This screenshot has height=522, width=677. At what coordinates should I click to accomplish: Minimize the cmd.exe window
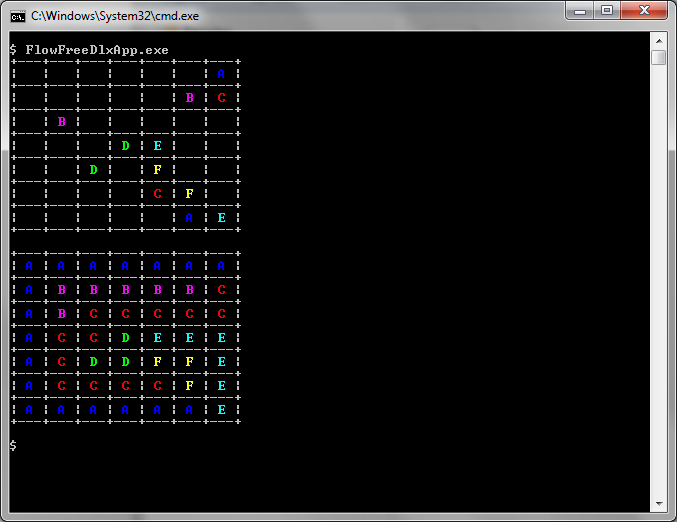click(580, 10)
